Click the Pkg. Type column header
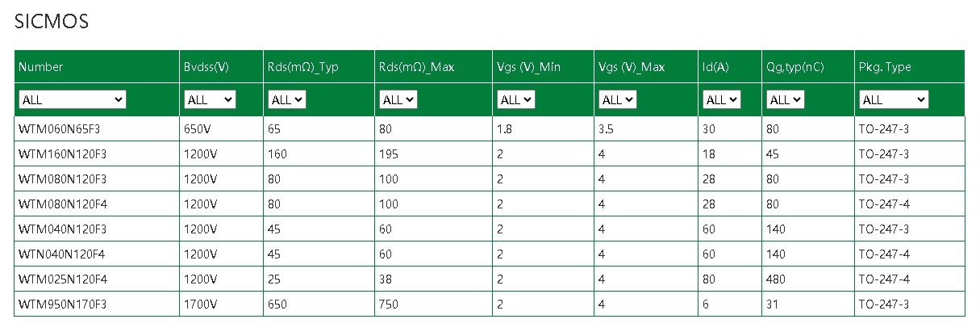This screenshot has height=336, width=980. coord(885,67)
